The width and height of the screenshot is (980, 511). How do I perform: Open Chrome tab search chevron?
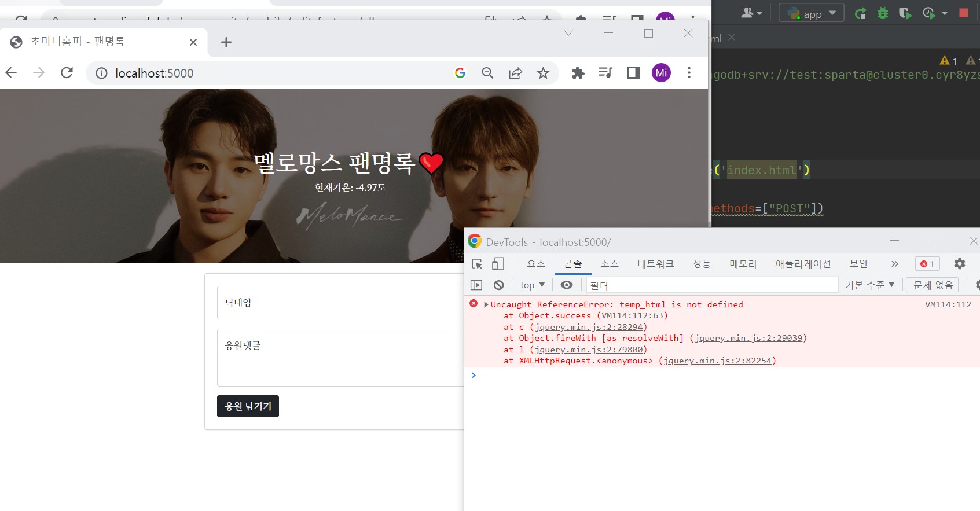point(568,33)
